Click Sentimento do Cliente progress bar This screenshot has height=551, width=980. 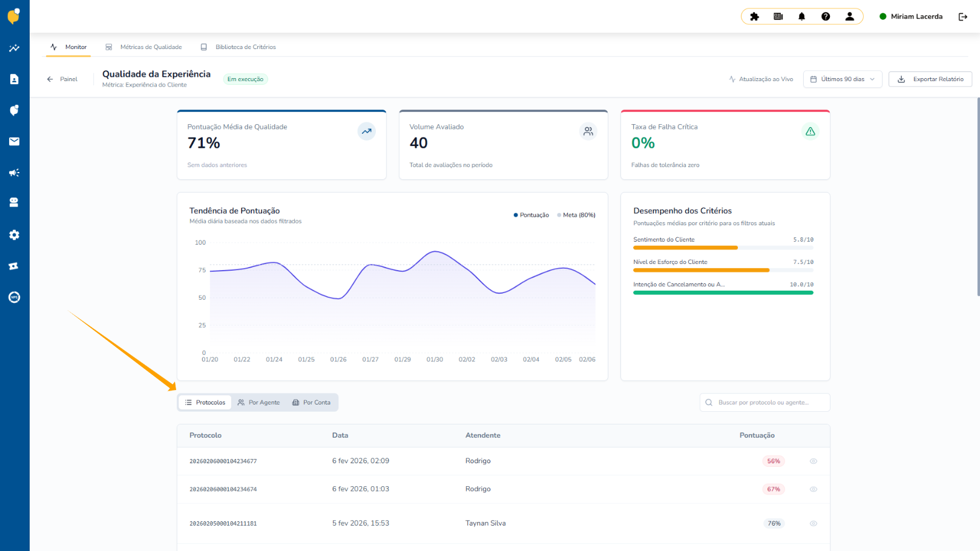pyautogui.click(x=723, y=248)
